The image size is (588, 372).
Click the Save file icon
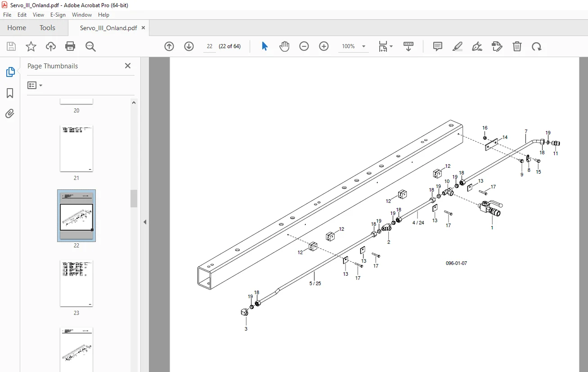(11, 46)
